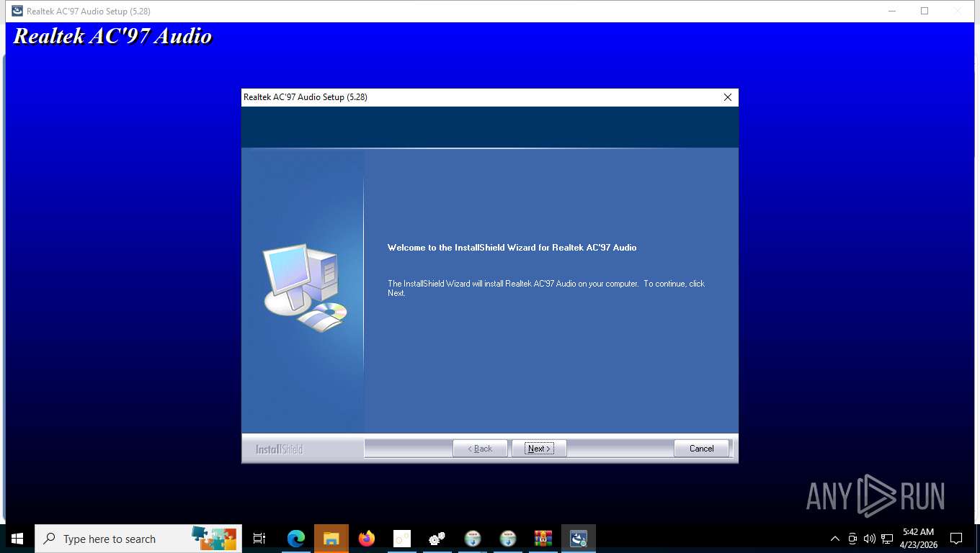Click the dialog title 'Realtek AC'97 Audio Setup (5.28)'
The image size is (980, 553).
coord(306,97)
